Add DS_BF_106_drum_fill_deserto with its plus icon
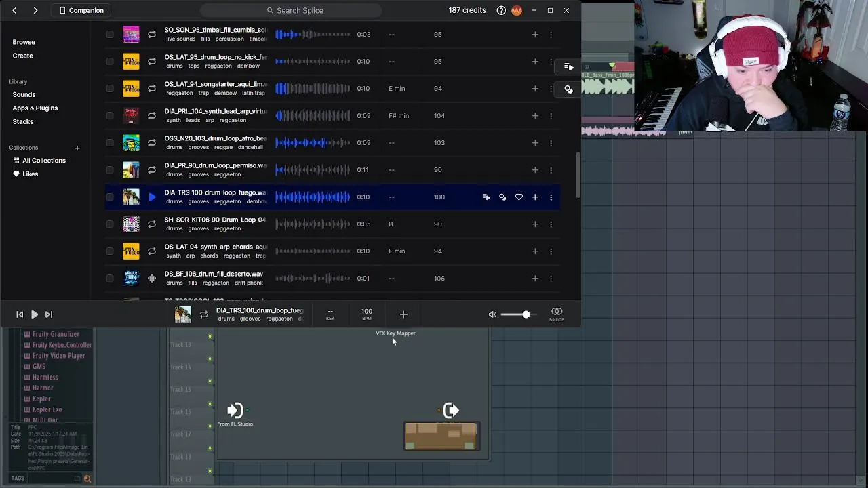This screenshot has width=868, height=488. coord(535,278)
